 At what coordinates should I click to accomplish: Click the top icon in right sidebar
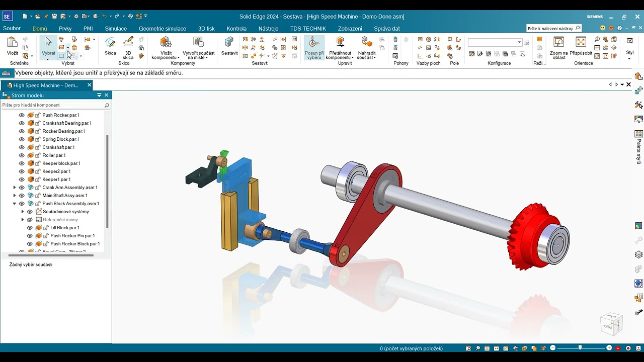(x=638, y=76)
